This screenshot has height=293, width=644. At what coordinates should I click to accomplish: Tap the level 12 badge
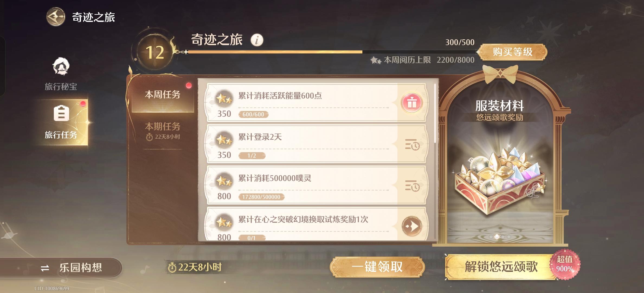[x=155, y=52]
